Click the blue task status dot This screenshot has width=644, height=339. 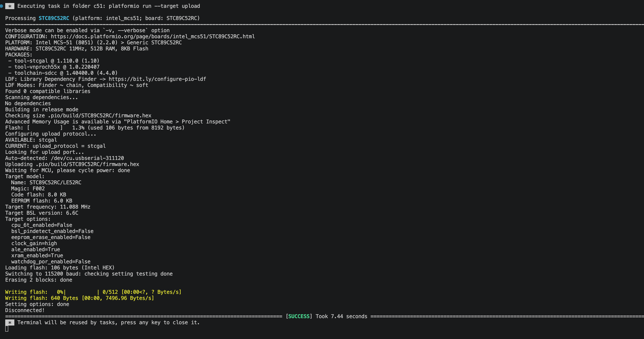point(2,6)
